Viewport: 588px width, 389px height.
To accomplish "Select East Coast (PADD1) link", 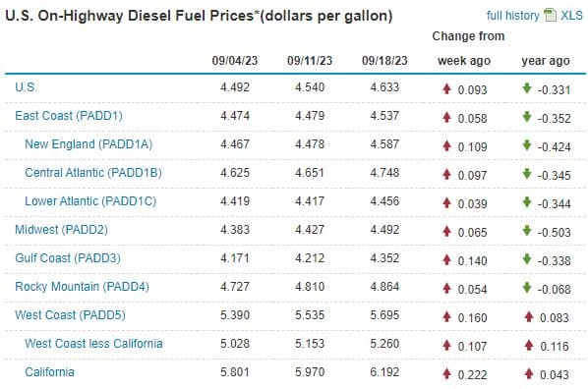I will [x=69, y=116].
